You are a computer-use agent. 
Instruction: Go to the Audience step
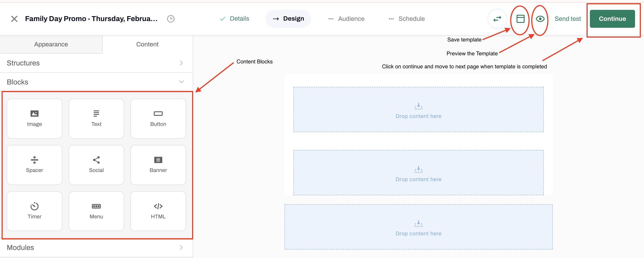click(x=346, y=19)
